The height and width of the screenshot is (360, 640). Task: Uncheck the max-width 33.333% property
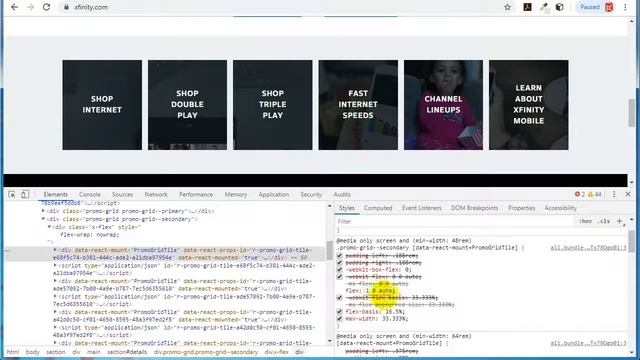click(x=339, y=318)
